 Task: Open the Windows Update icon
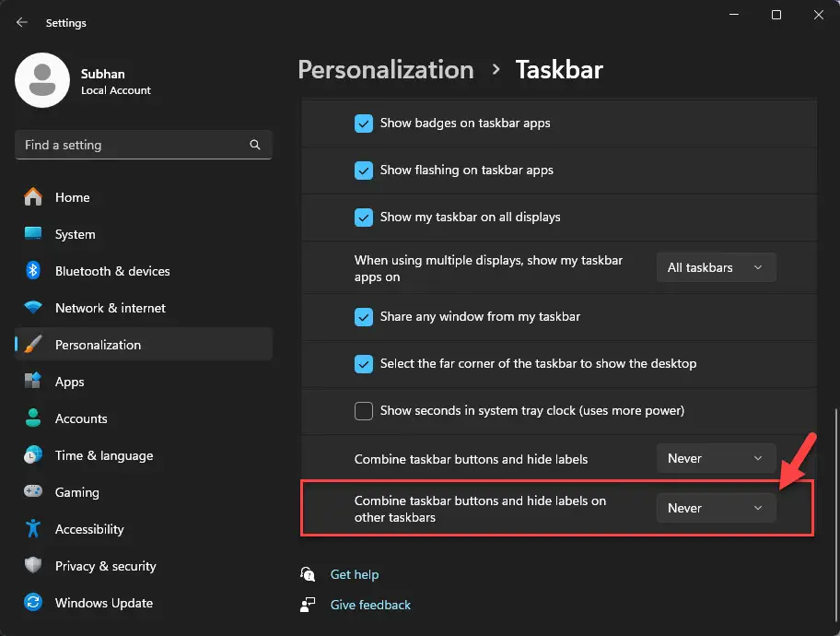(x=33, y=602)
